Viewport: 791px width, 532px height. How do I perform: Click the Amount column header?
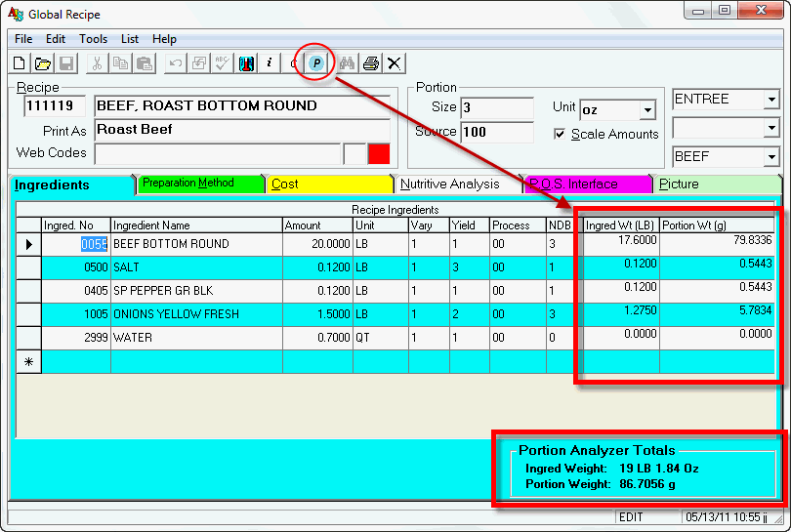click(317, 225)
